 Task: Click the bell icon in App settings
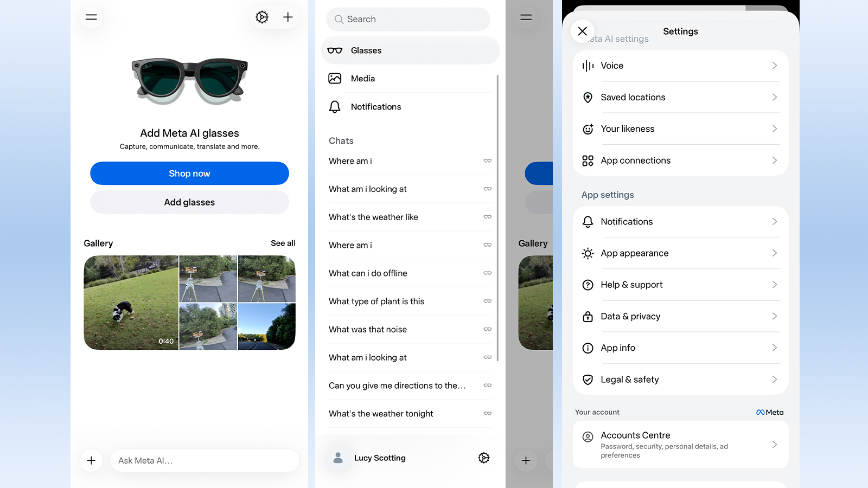(x=588, y=222)
